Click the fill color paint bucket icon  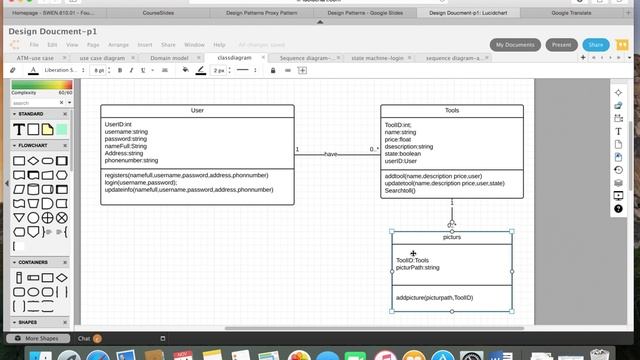(185, 70)
